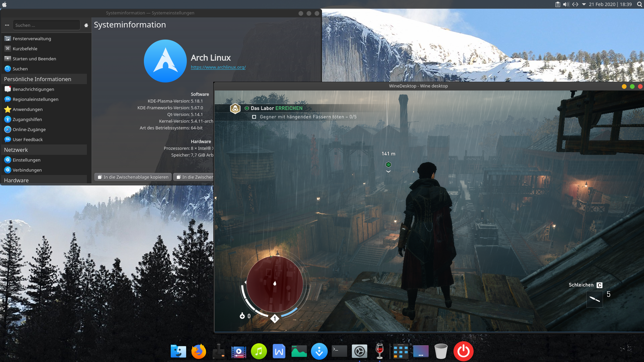Click the system monitor graph dock icon
644x362 pixels.
click(299, 351)
